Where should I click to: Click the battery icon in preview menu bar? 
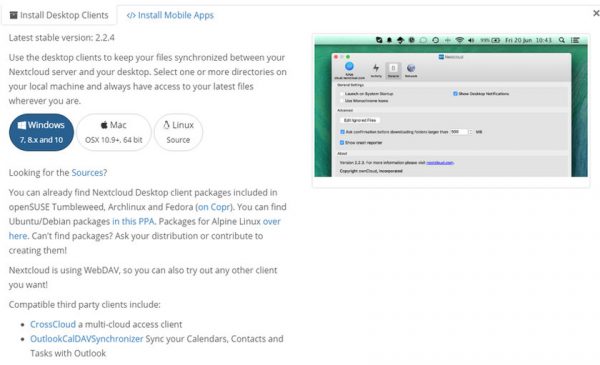(496, 40)
